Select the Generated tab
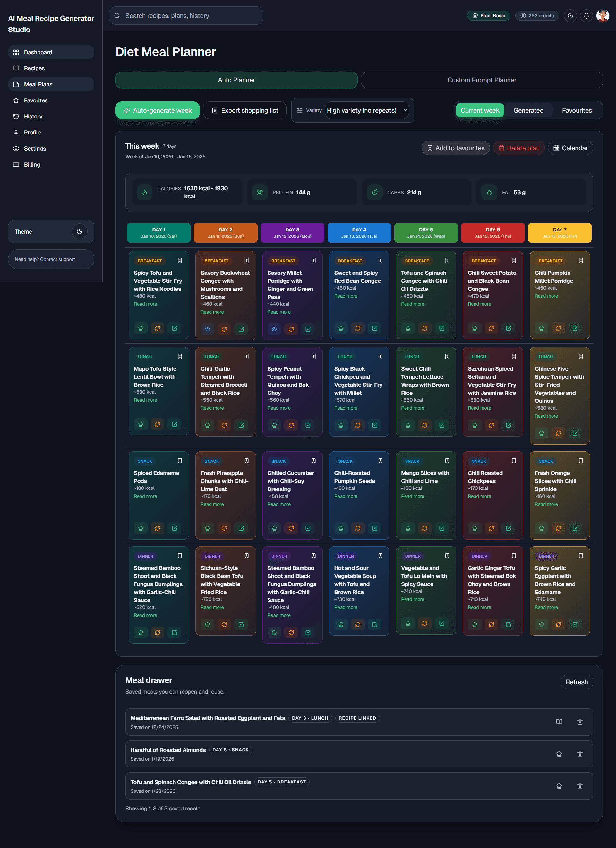 tap(528, 110)
